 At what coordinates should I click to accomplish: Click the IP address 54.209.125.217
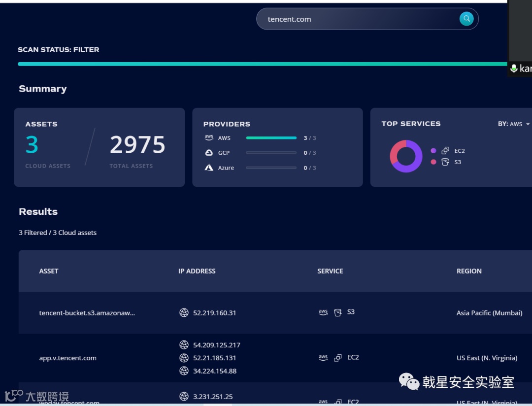216,345
